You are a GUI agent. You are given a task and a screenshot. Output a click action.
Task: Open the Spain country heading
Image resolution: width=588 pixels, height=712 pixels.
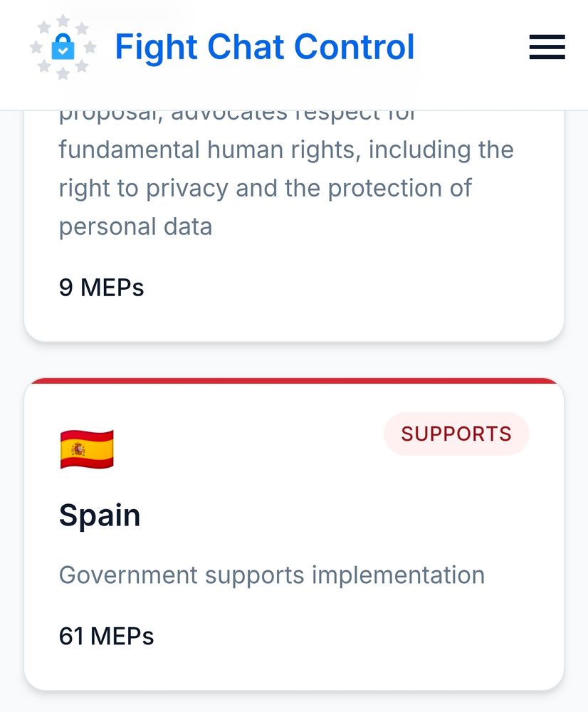pos(100,515)
